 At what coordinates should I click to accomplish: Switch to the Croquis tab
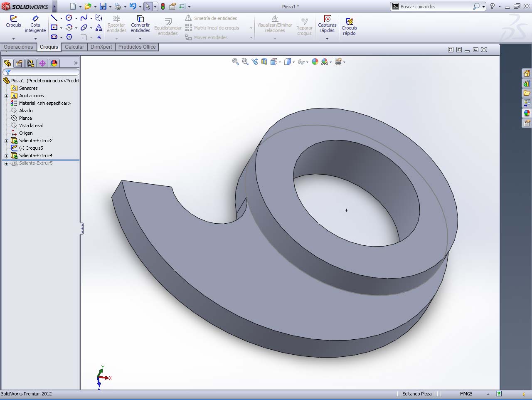pos(49,47)
